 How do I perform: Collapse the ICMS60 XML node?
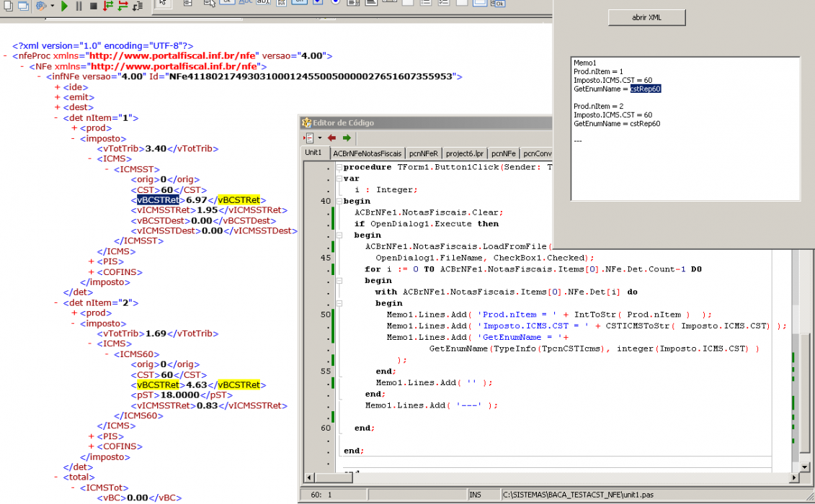point(107,354)
